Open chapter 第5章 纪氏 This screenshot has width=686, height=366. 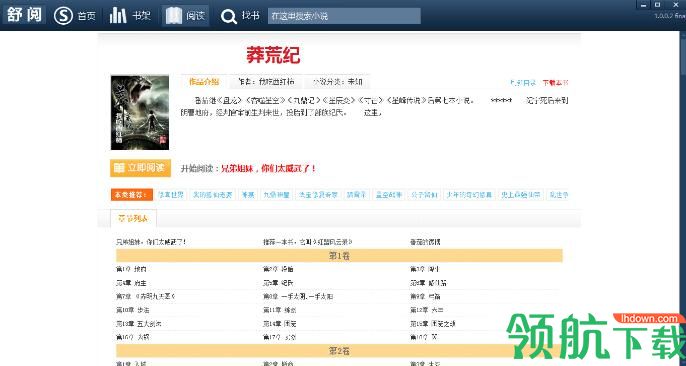[278, 283]
